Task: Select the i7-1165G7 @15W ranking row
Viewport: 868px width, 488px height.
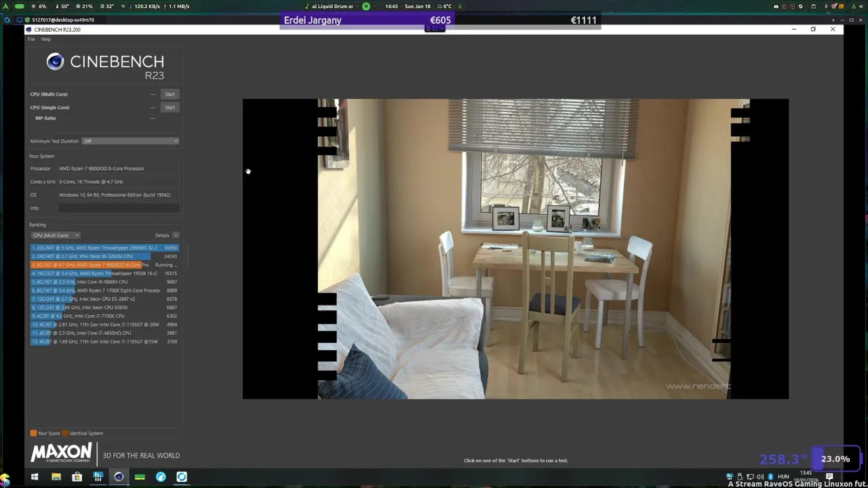Action: (104, 342)
